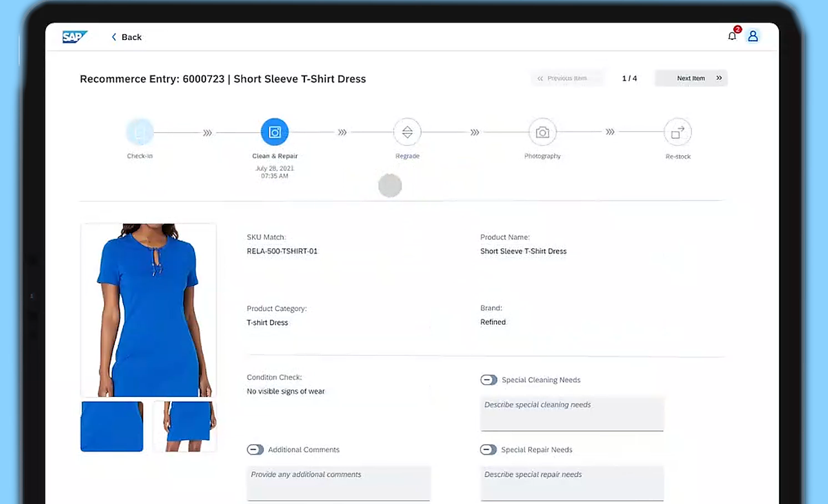This screenshot has height=504, width=828.
Task: Select the Check-in step icon
Action: click(x=140, y=132)
